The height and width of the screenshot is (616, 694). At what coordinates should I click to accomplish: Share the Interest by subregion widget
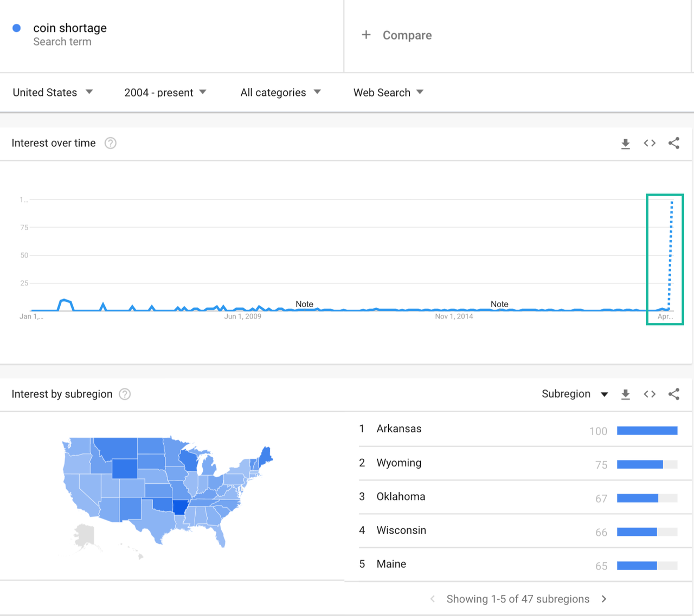pyautogui.click(x=674, y=394)
